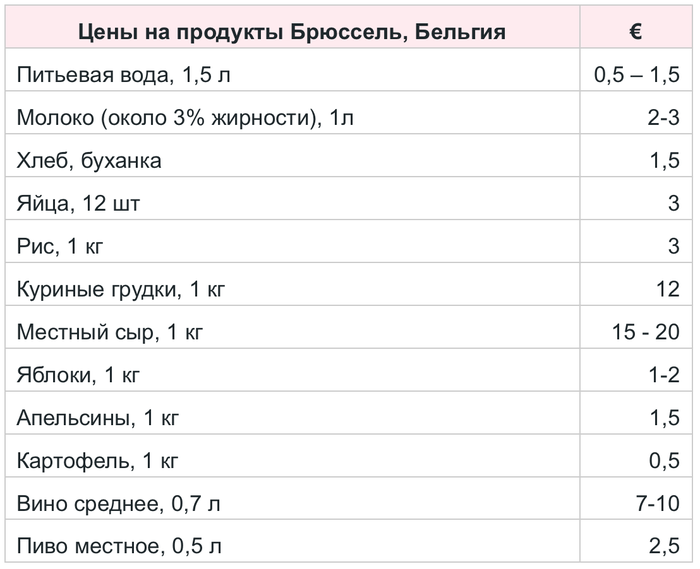Click the "Пиво местное, 0,5 л" label

[x=119, y=547]
